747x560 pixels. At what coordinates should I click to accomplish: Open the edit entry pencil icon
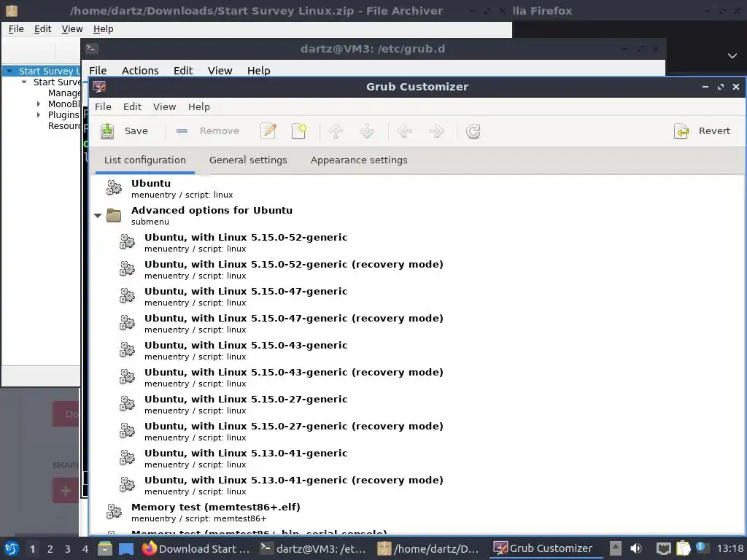pyautogui.click(x=268, y=131)
